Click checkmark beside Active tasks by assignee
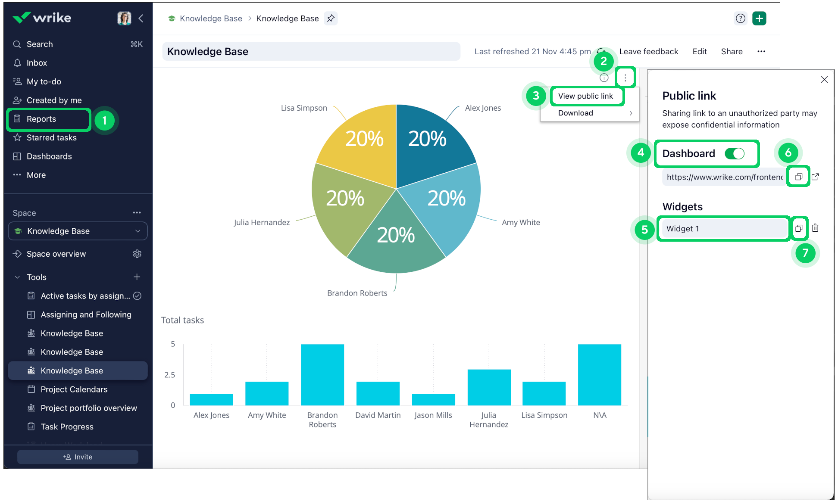The image size is (838, 504). (x=137, y=296)
